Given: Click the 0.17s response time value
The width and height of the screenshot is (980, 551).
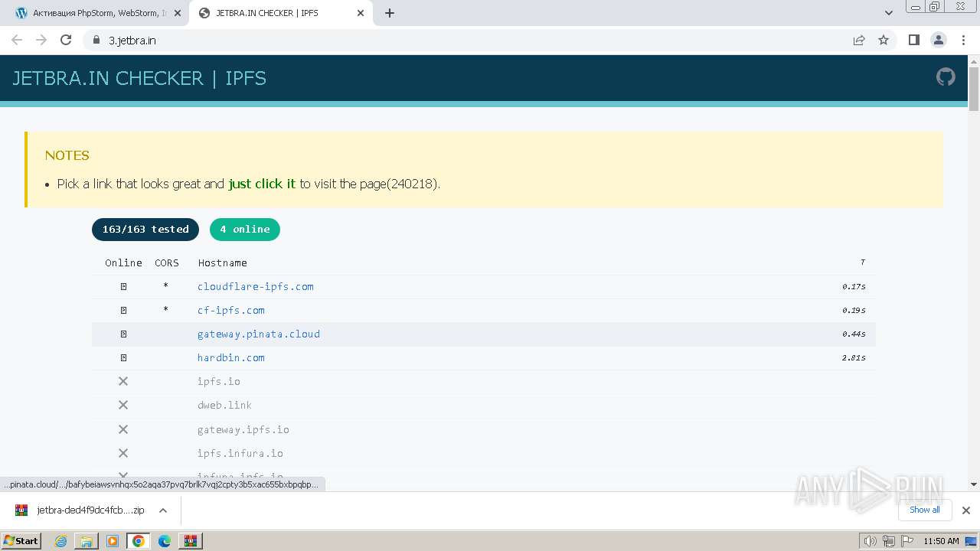Looking at the screenshot, I should point(854,286).
